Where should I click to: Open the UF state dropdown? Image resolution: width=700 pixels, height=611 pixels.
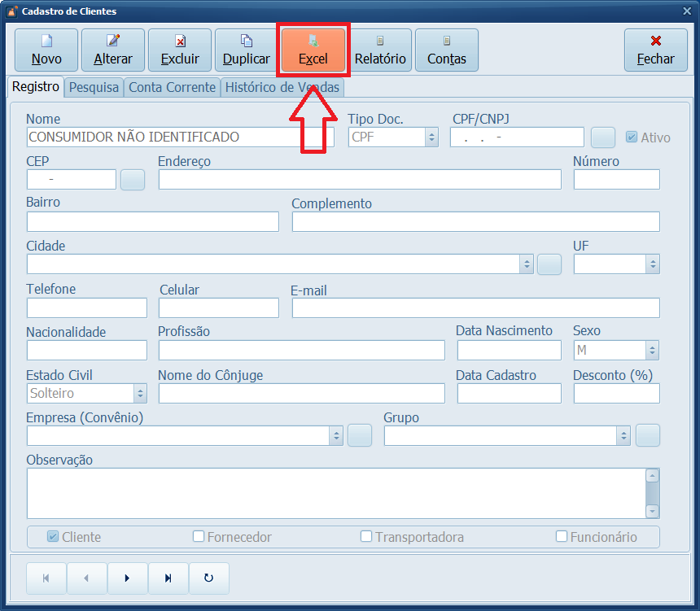(x=653, y=264)
